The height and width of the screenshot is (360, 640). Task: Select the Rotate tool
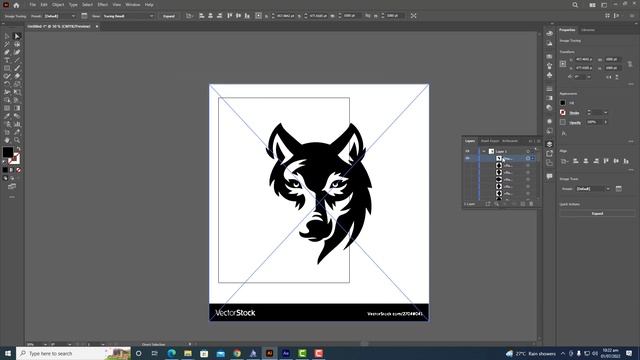[7, 84]
